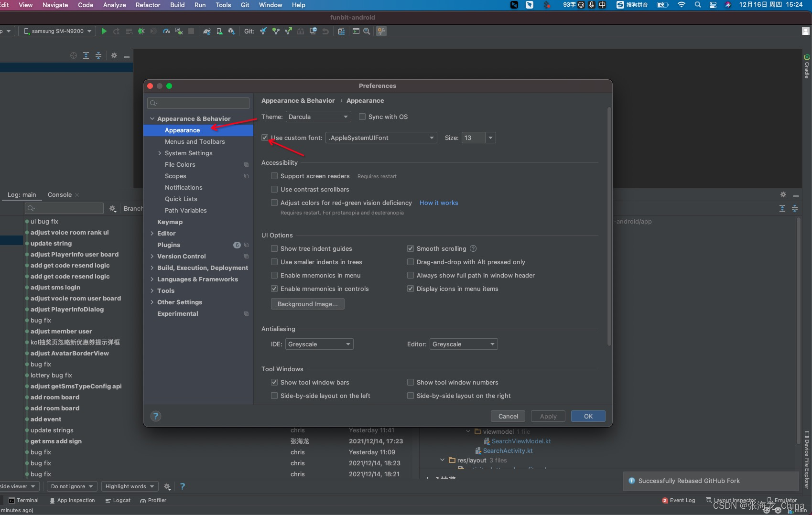
Task: Expand Version Control settings node
Action: tap(152, 256)
